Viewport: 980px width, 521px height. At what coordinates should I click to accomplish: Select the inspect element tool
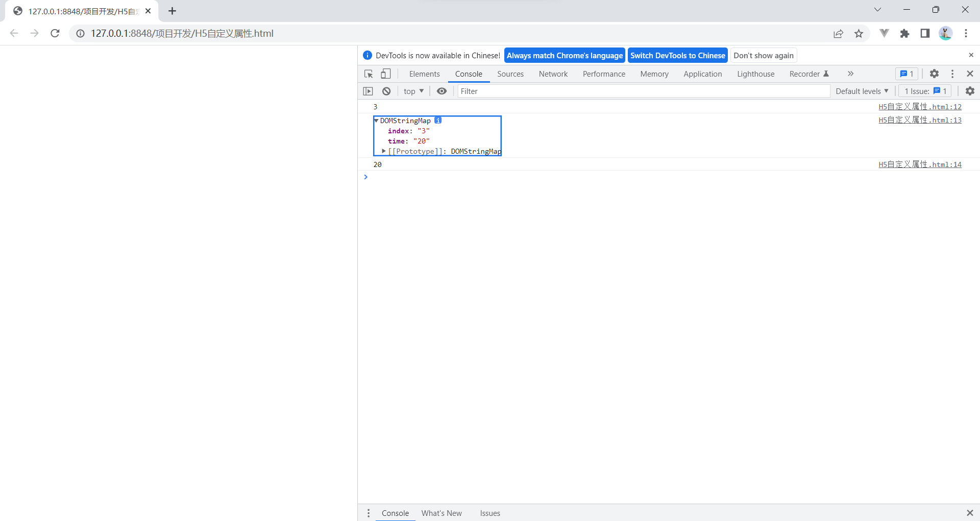coord(368,74)
